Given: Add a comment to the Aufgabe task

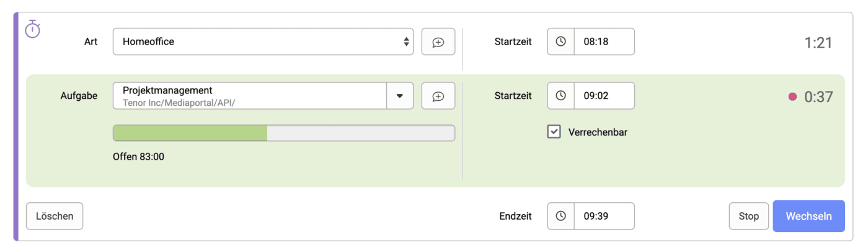Looking at the screenshot, I should (x=438, y=96).
